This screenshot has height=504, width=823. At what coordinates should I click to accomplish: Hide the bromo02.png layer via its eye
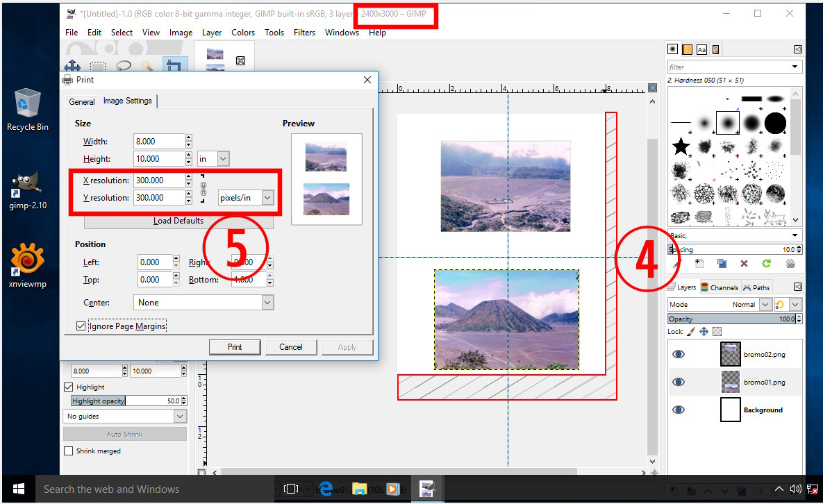pyautogui.click(x=678, y=355)
